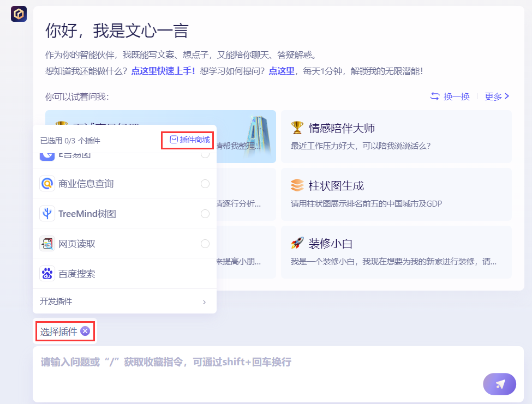Select the 网页读取 radio button
Image resolution: width=532 pixels, height=404 pixels.
click(x=205, y=244)
